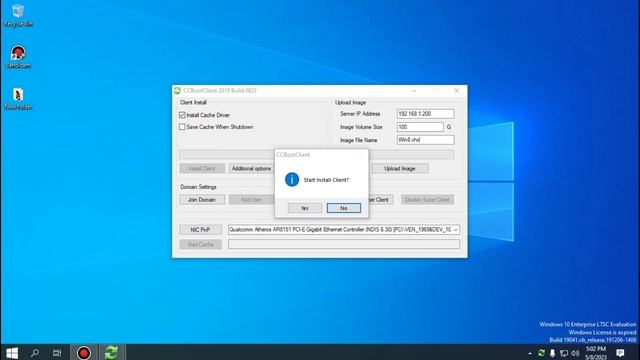Screen dimensions: 640x360
Task: Click the Install Client button
Action: coord(202,169)
